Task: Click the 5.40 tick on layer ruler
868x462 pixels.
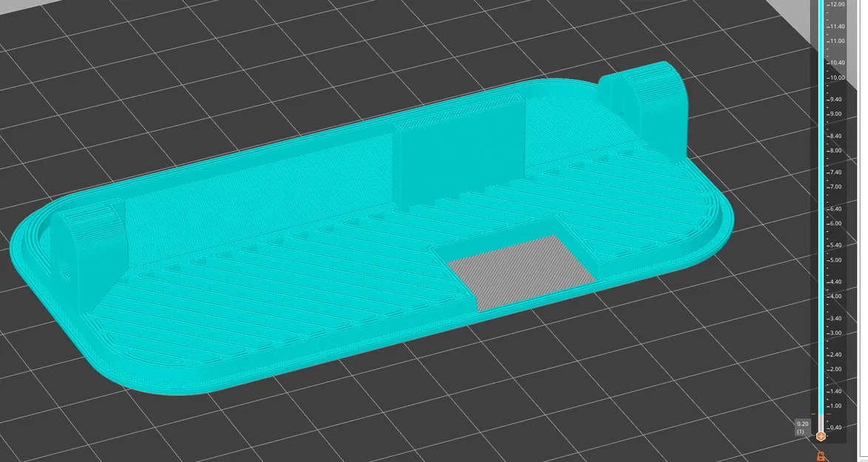Action: point(835,245)
